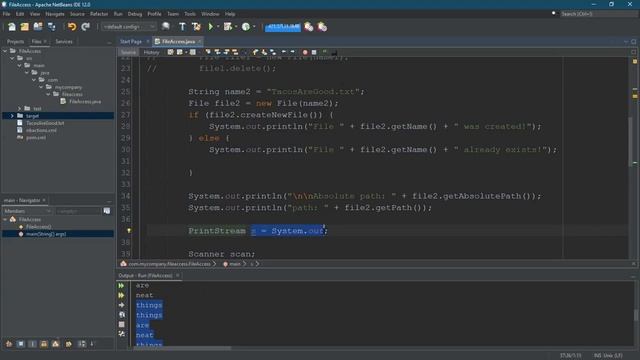
Task: Expand the target folder node
Action: pyautogui.click(x=12, y=116)
